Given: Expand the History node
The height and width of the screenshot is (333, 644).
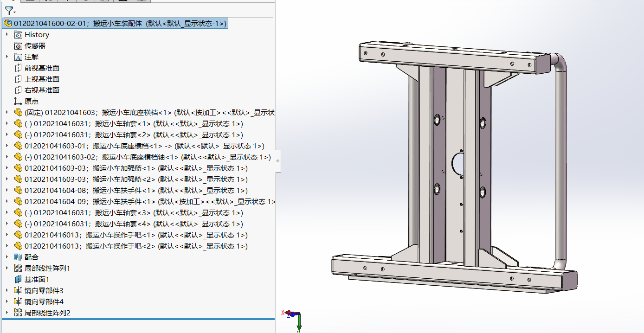Looking at the screenshot, I should (x=6, y=35).
